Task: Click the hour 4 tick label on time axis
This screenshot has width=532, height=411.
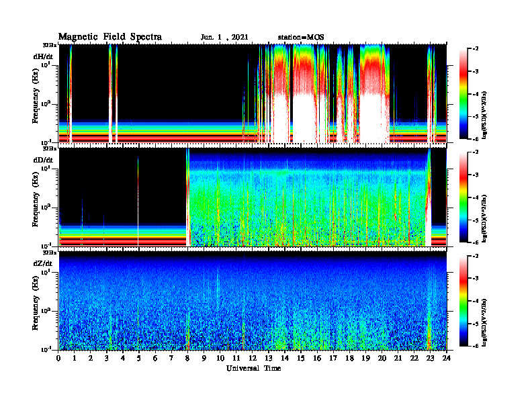Action: [x=123, y=359]
